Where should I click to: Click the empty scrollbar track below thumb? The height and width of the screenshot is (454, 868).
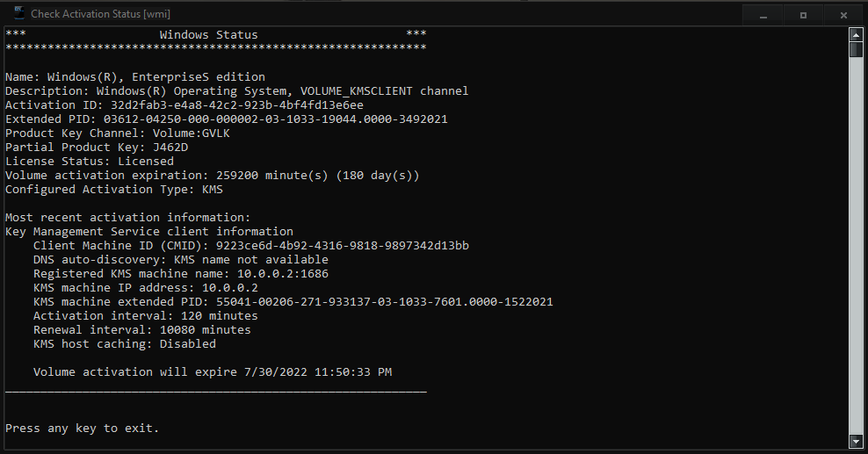click(856, 246)
